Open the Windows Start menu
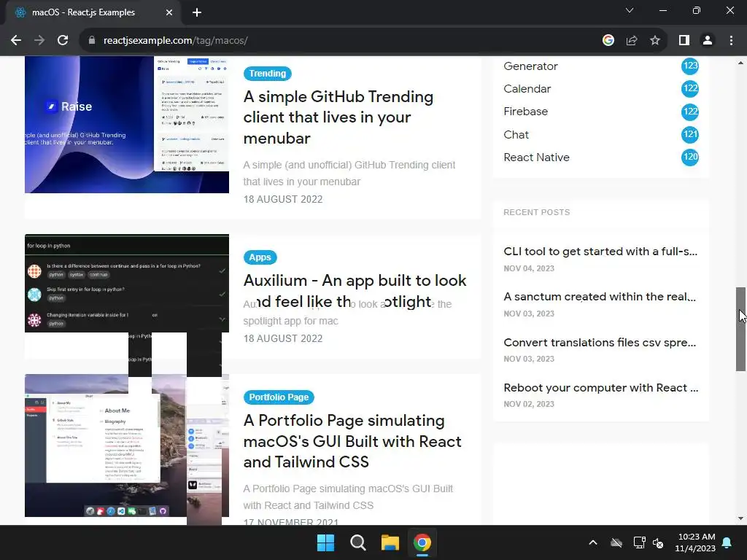The image size is (747, 560). pyautogui.click(x=326, y=542)
